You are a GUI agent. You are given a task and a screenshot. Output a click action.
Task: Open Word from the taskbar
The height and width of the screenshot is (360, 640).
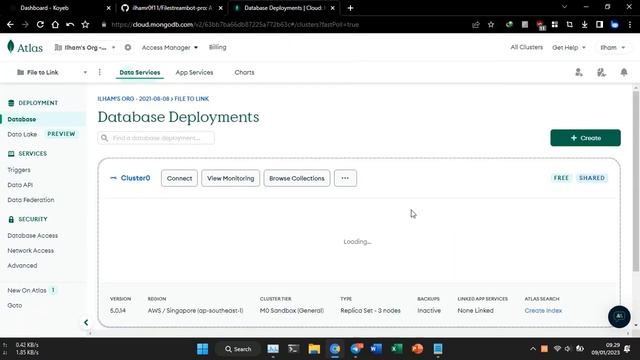[376, 349]
